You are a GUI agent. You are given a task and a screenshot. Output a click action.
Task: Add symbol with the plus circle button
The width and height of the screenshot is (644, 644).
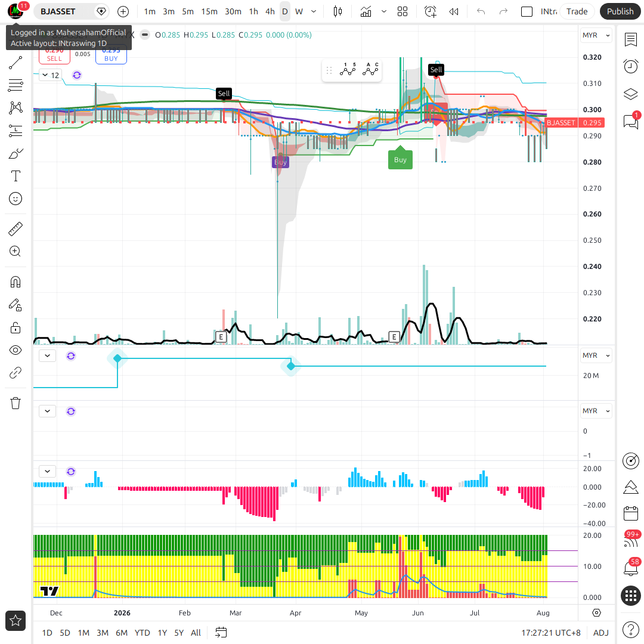[x=123, y=11]
